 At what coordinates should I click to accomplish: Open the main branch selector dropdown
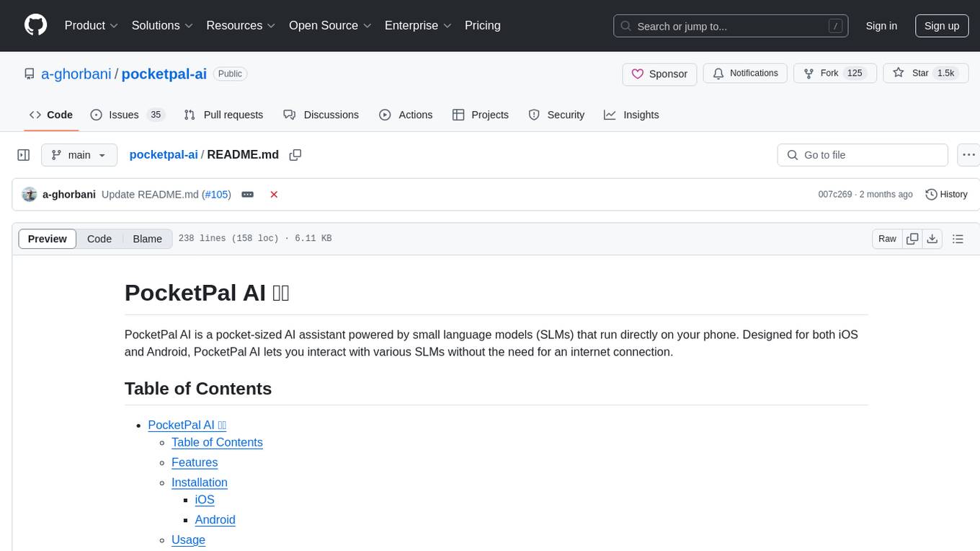coord(79,155)
